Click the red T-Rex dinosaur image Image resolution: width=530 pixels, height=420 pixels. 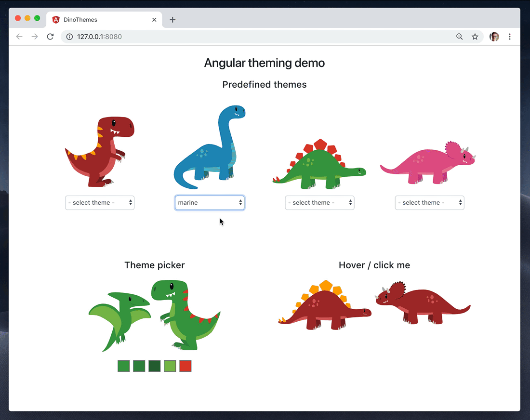100,151
